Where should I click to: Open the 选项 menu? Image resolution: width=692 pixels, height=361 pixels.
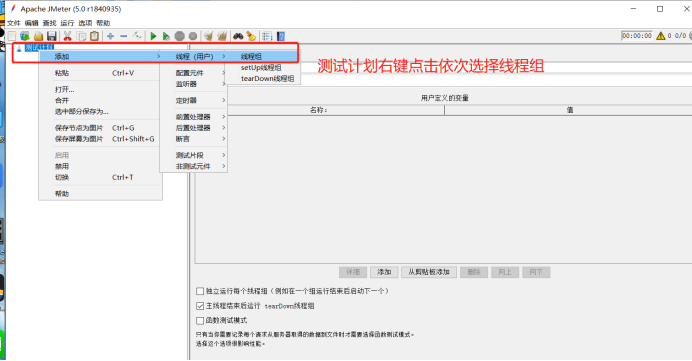[85, 23]
